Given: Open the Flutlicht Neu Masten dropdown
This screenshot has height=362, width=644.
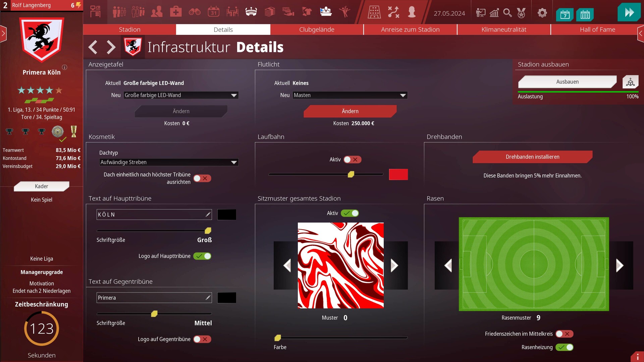Looking at the screenshot, I should [x=350, y=95].
